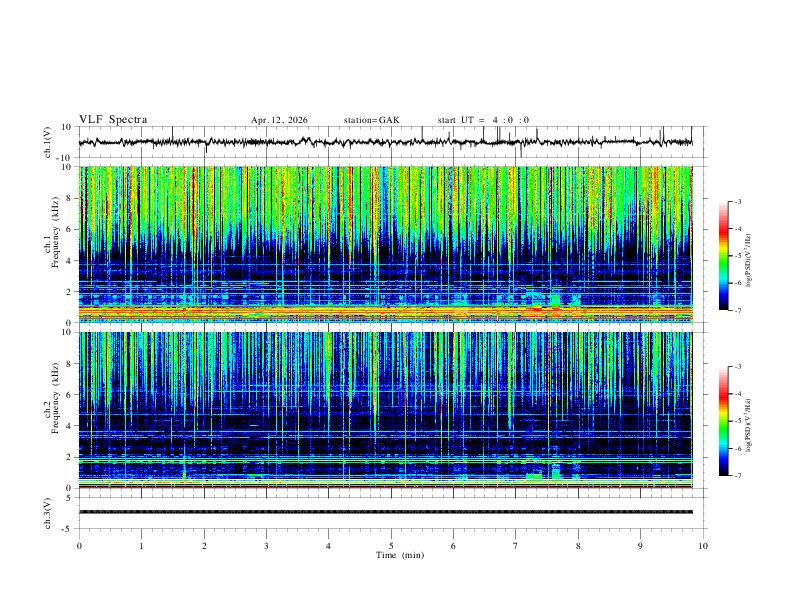The image size is (792, 612).
Task: Click the "8" kHz tick of ch.1 spectrogram
Action: point(69,198)
